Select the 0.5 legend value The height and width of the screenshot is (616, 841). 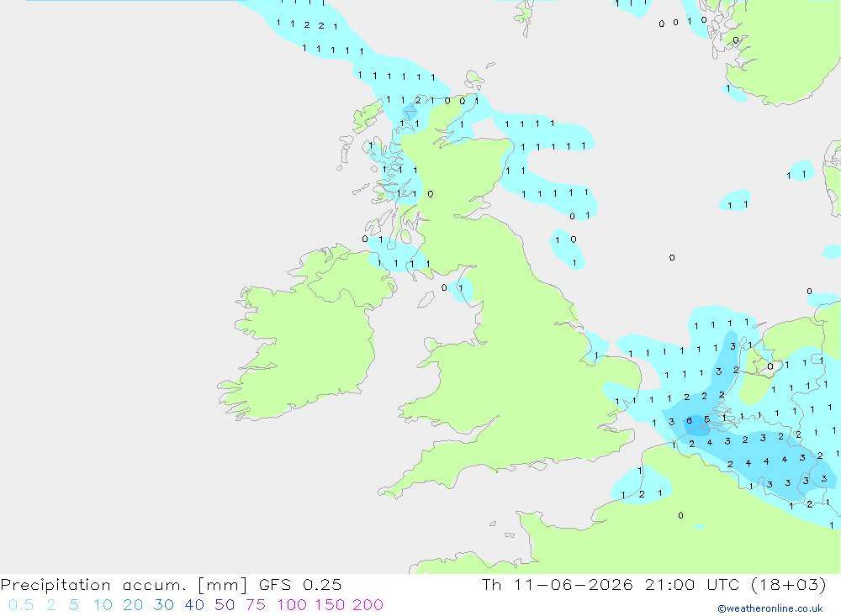pyautogui.click(x=21, y=605)
